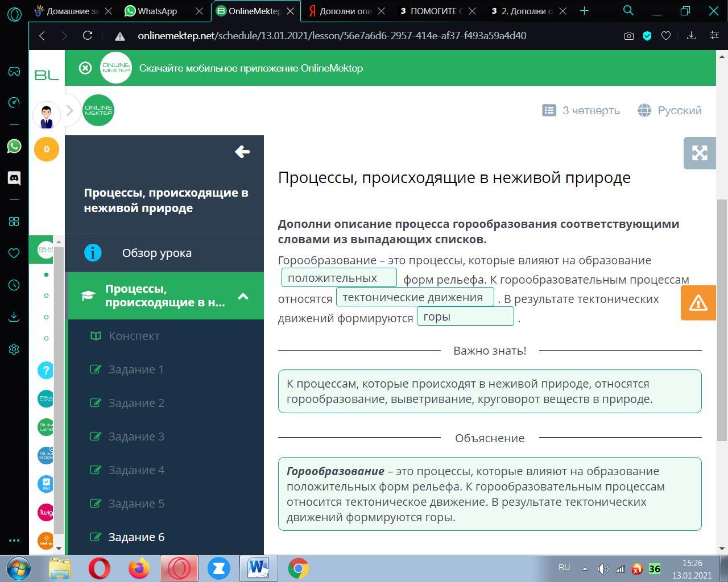Screen dimensions: 728x582
Task: Click the address bar URL
Action: [x=332, y=36]
